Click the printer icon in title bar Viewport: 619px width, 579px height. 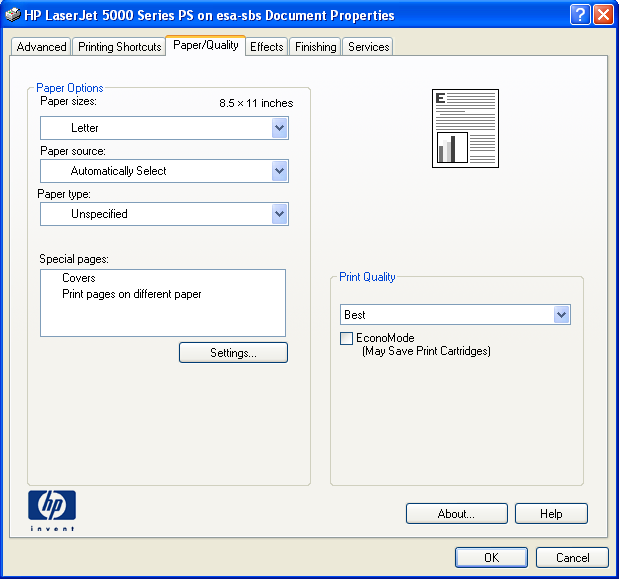point(13,15)
